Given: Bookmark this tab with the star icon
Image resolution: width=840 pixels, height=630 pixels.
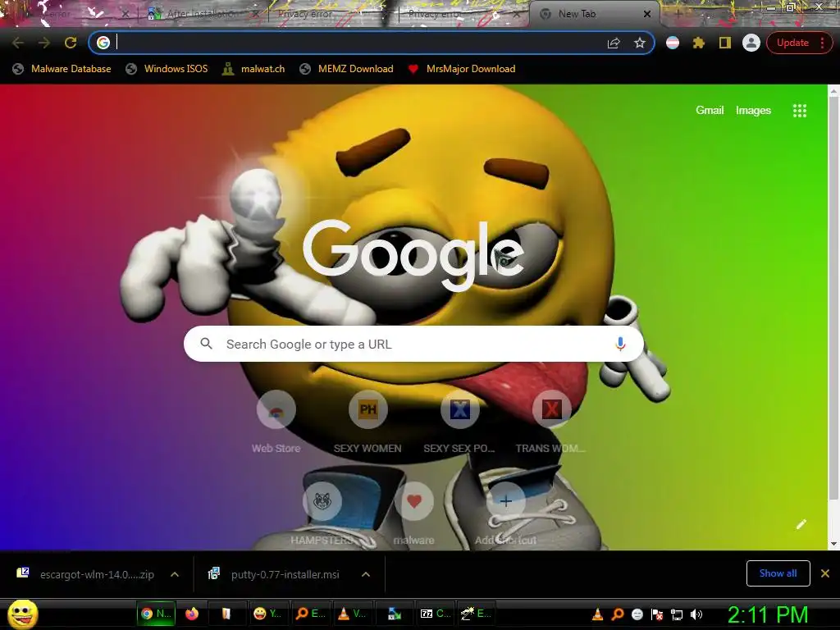Looking at the screenshot, I should click(640, 43).
